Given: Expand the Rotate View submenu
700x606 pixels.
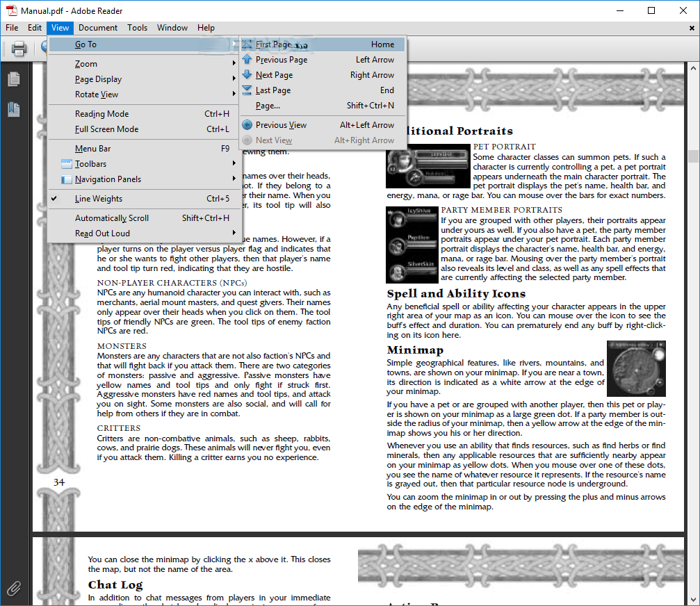Looking at the screenshot, I should tap(145, 94).
